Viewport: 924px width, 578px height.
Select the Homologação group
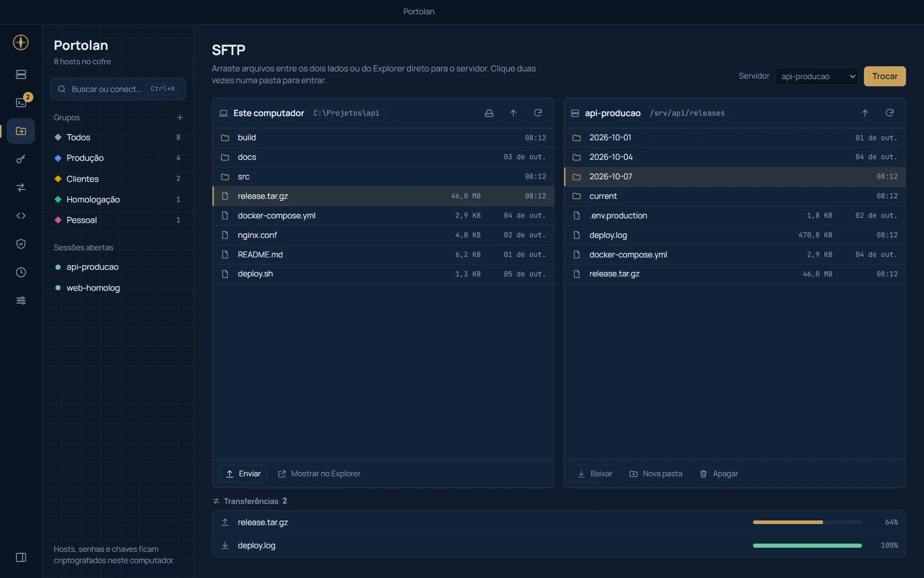point(118,199)
